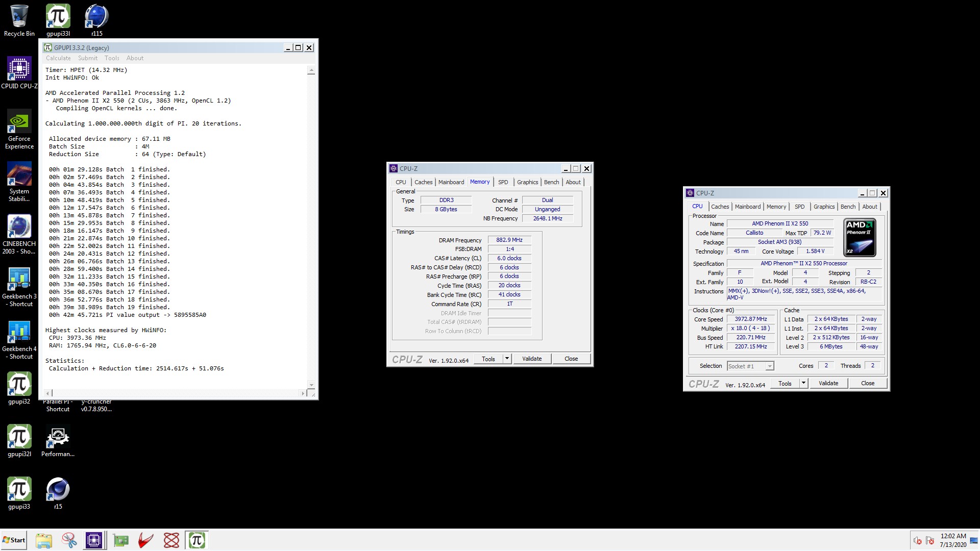This screenshot has width=980, height=551.
Task: Open About tab in right CPU-Z window
Action: pos(870,207)
